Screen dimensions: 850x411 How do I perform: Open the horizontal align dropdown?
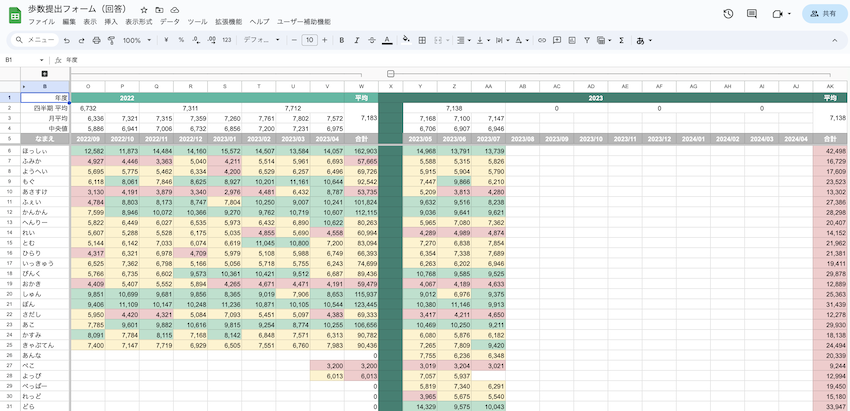(x=463, y=40)
